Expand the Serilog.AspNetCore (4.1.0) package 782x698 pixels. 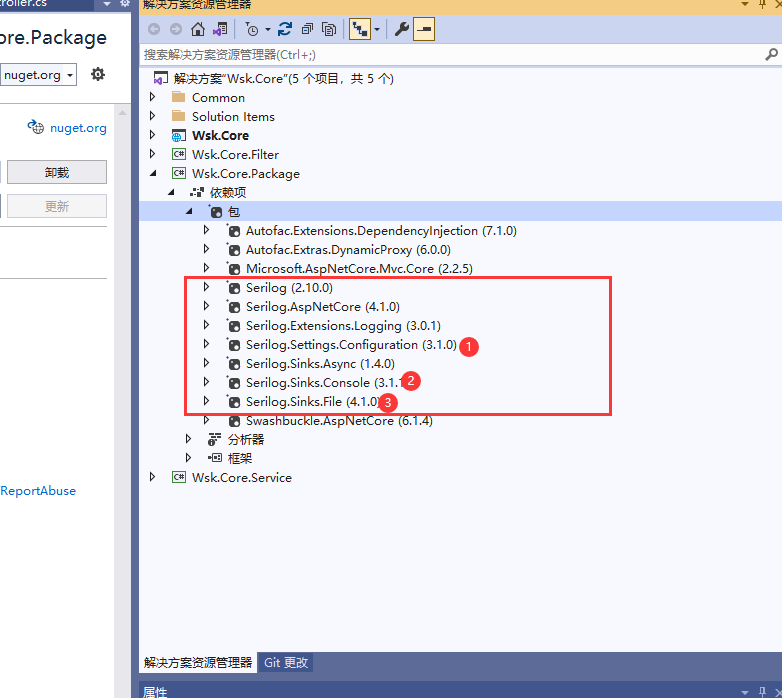[x=206, y=306]
